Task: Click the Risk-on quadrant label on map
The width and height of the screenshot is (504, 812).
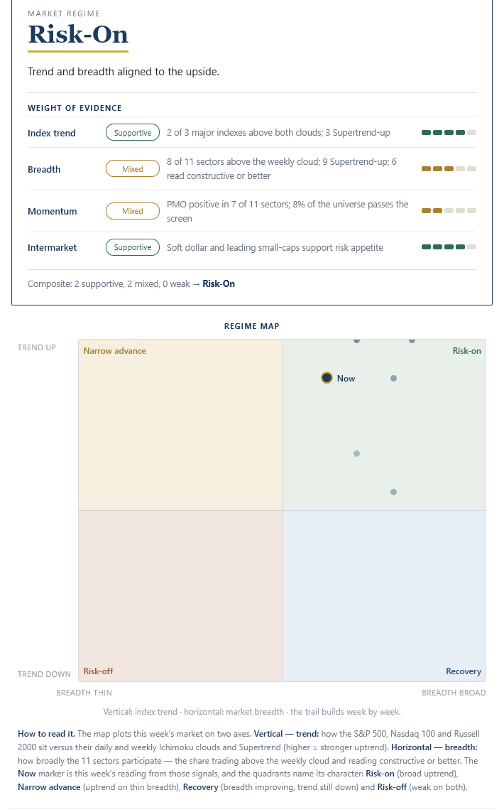Action: pos(467,351)
